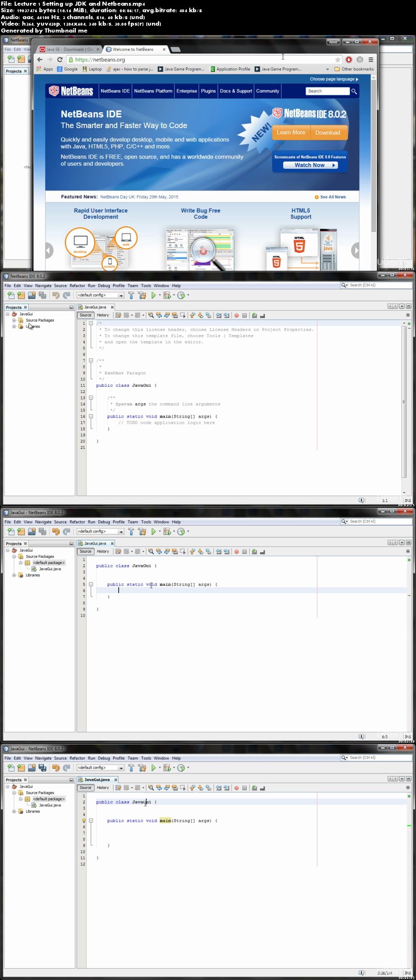Click Open Project icon in license-comment NetBeans window
This screenshot has height=980, width=416.
pyautogui.click(x=32, y=295)
